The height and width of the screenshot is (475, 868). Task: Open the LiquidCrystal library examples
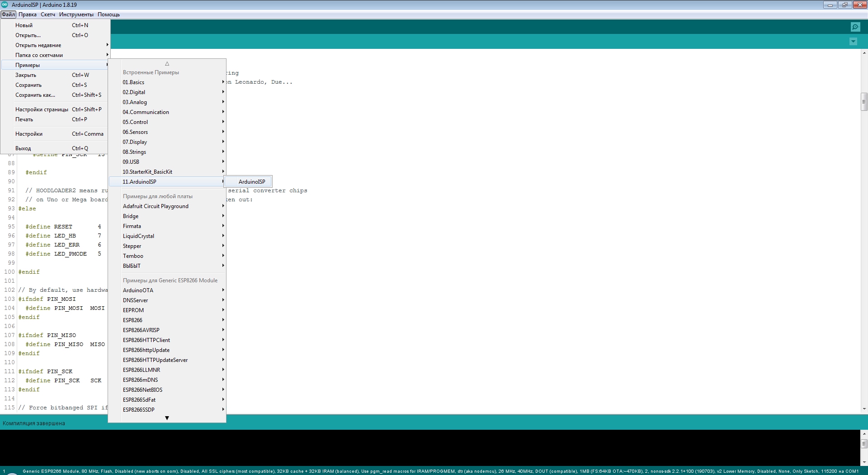(x=167, y=236)
